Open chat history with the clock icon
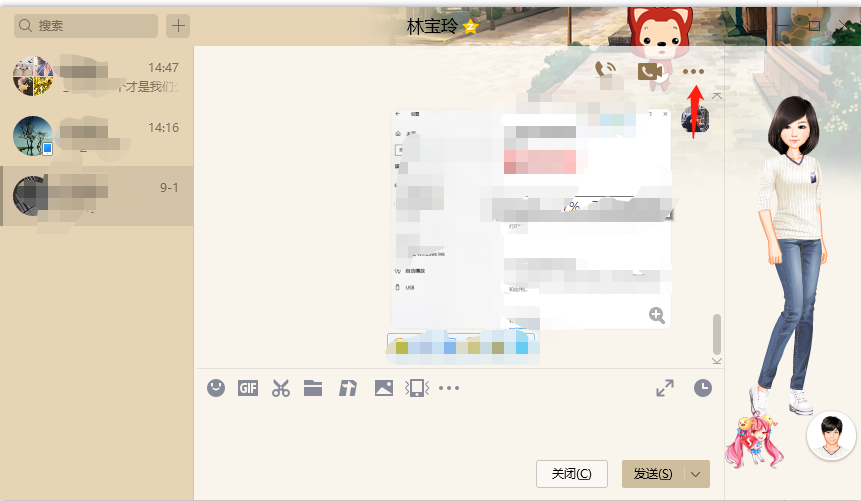This screenshot has height=501, width=861. [x=703, y=388]
